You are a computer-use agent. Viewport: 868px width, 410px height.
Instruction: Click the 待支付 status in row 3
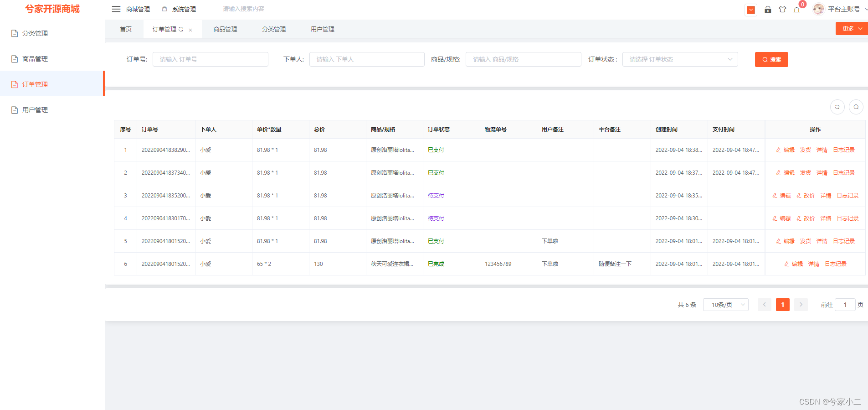click(x=436, y=196)
